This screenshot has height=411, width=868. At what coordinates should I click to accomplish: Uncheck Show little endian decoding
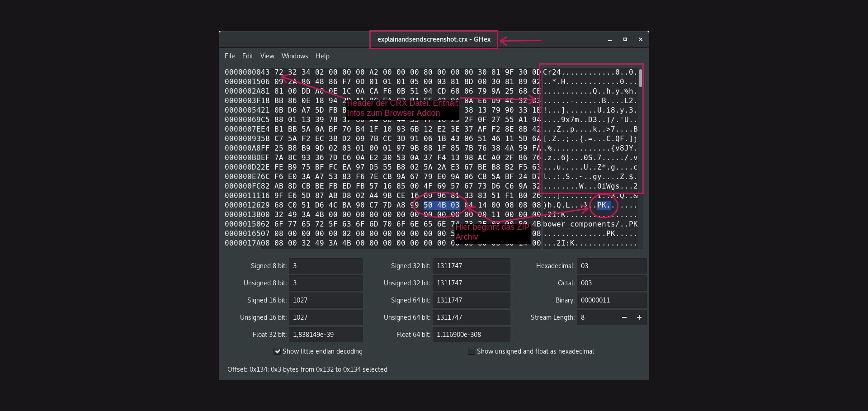278,351
